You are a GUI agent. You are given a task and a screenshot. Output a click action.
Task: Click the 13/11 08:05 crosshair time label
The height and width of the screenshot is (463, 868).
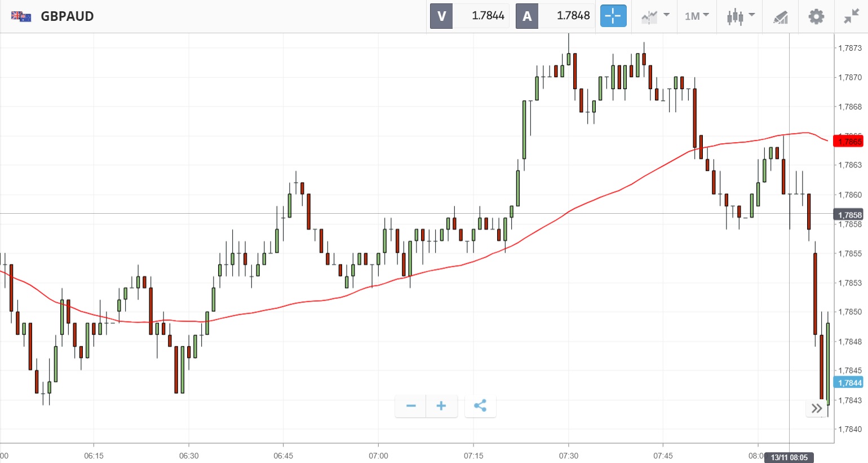pos(789,457)
